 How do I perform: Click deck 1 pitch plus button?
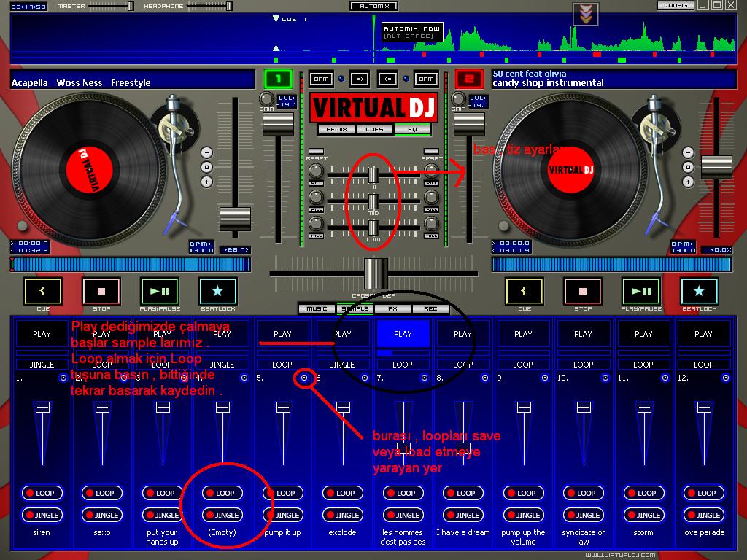point(206,182)
